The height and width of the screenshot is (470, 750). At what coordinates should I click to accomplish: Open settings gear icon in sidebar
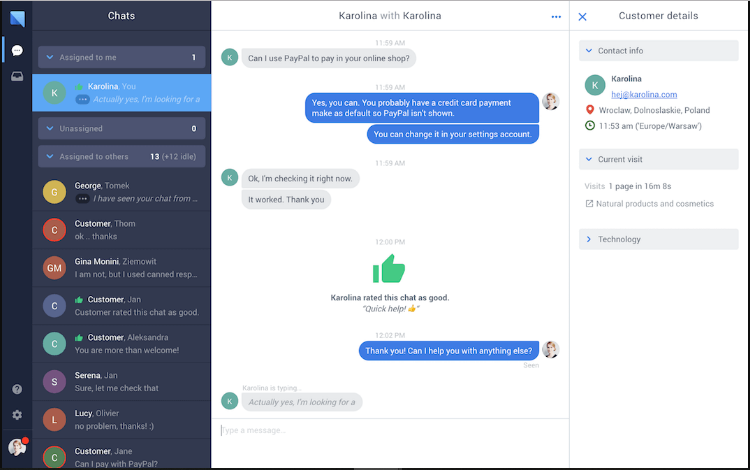[17, 415]
